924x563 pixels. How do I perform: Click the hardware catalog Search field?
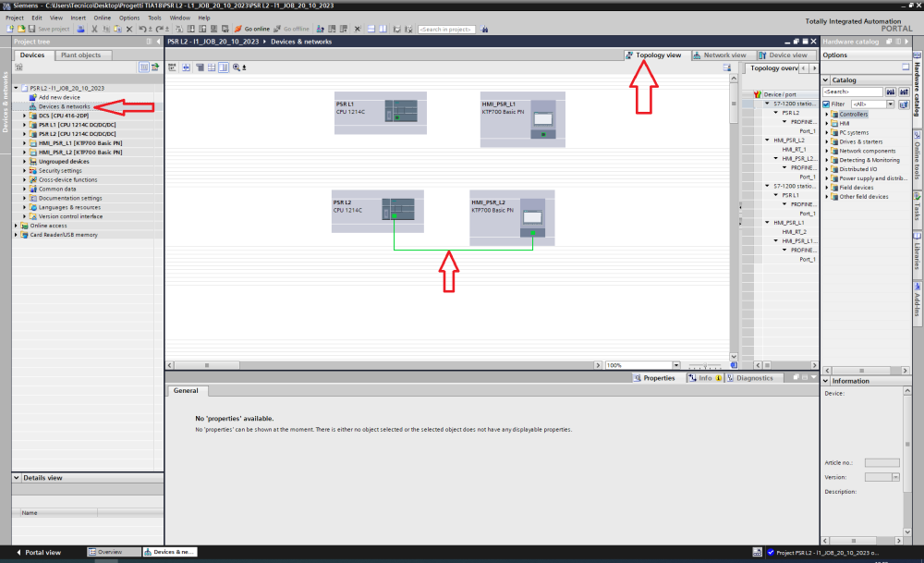point(852,92)
